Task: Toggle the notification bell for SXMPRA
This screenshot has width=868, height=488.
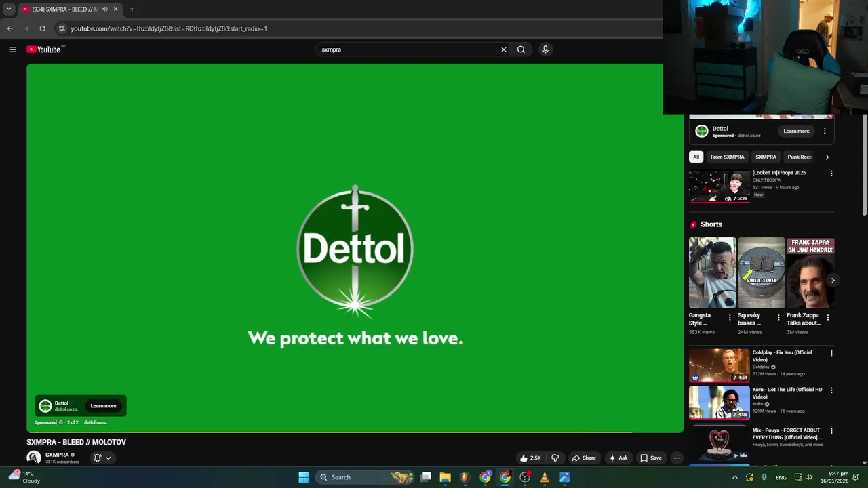Action: (97, 458)
